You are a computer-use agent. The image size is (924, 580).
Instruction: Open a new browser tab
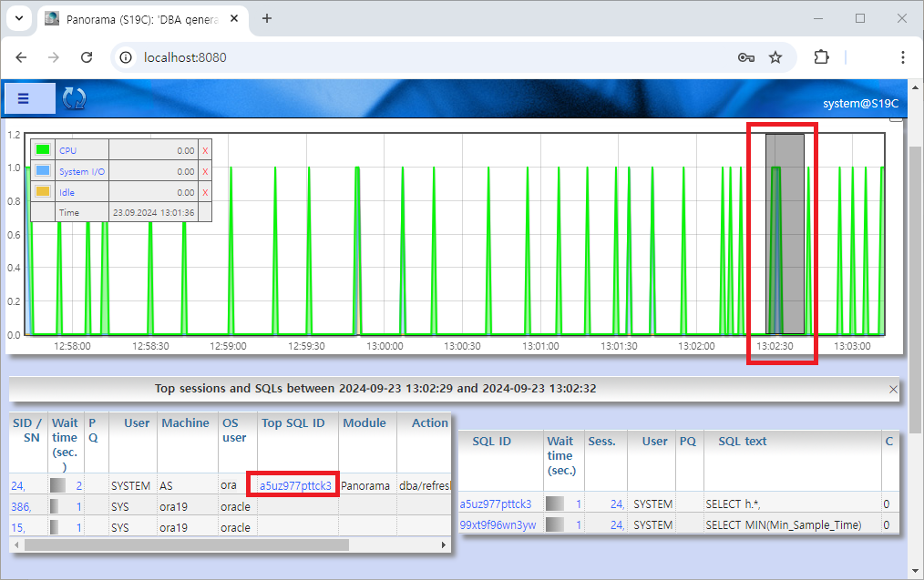(267, 18)
